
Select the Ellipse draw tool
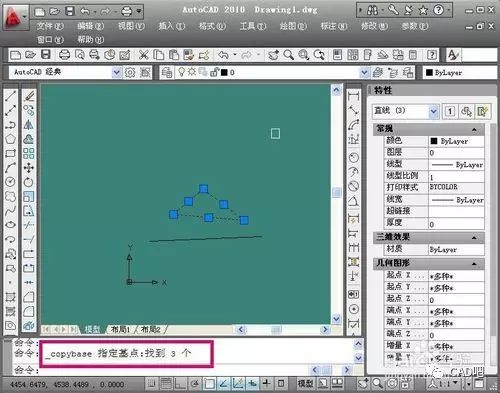10,225
